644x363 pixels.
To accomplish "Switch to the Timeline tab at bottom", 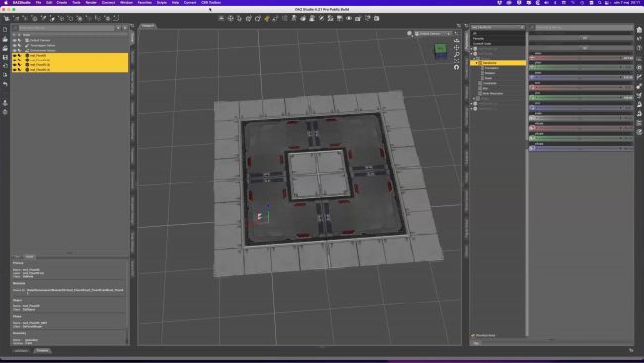I will coord(42,351).
